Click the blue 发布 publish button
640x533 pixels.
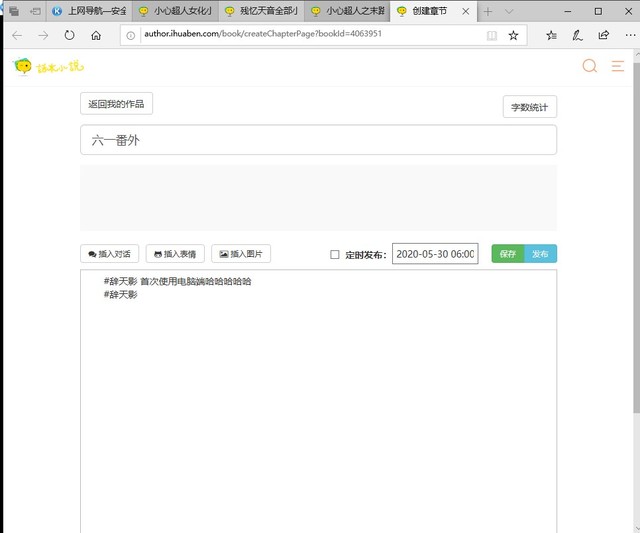pyautogui.click(x=540, y=254)
